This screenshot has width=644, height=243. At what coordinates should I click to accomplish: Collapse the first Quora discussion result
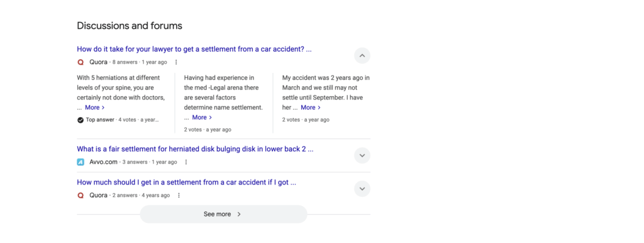coord(362,55)
